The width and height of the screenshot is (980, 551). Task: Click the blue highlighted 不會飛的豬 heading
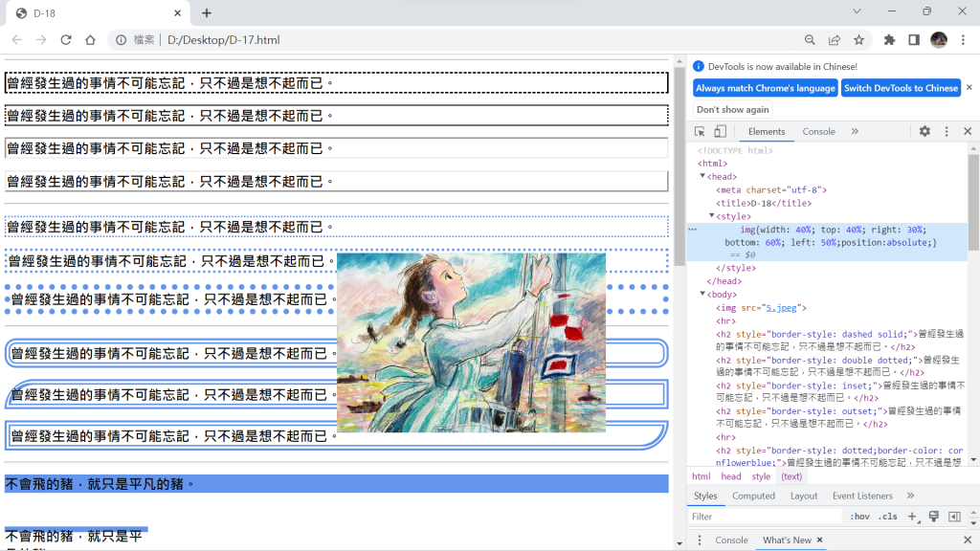click(336, 483)
